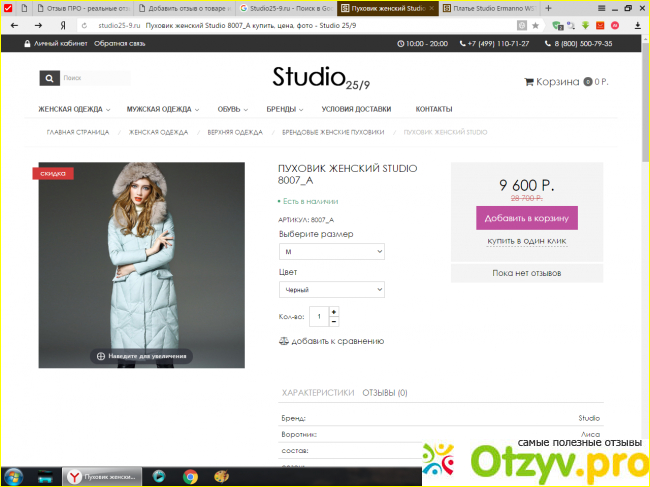Switch to the Отзывы (0) tab
The image size is (650, 487).
tap(384, 393)
